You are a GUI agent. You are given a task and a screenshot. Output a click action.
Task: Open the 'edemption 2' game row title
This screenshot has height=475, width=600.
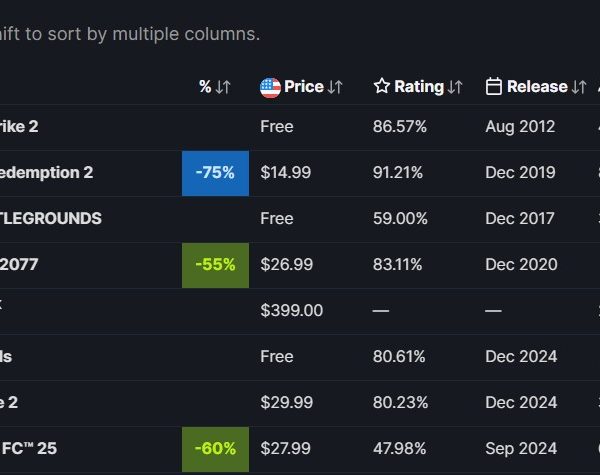click(x=46, y=173)
